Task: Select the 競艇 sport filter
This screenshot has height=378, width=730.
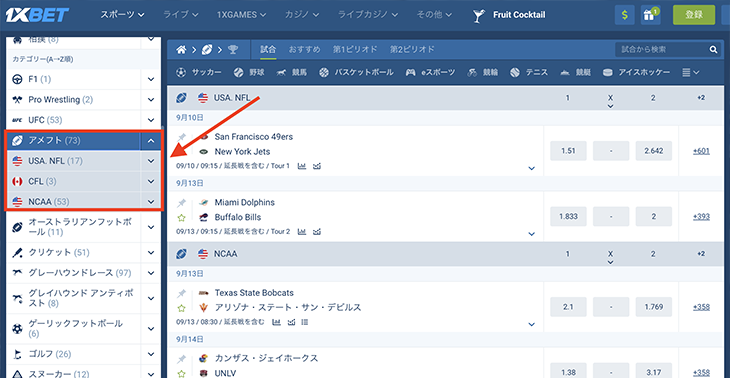Action: (x=575, y=72)
